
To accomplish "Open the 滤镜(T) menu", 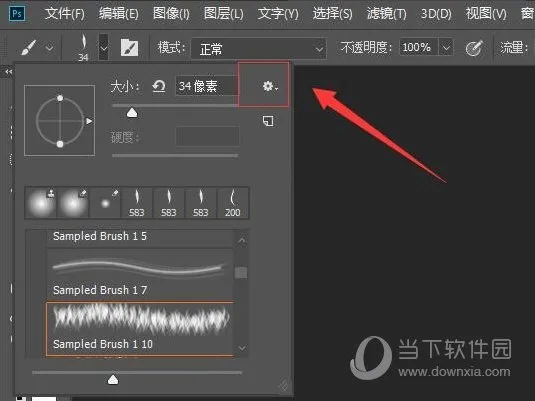I will (387, 14).
